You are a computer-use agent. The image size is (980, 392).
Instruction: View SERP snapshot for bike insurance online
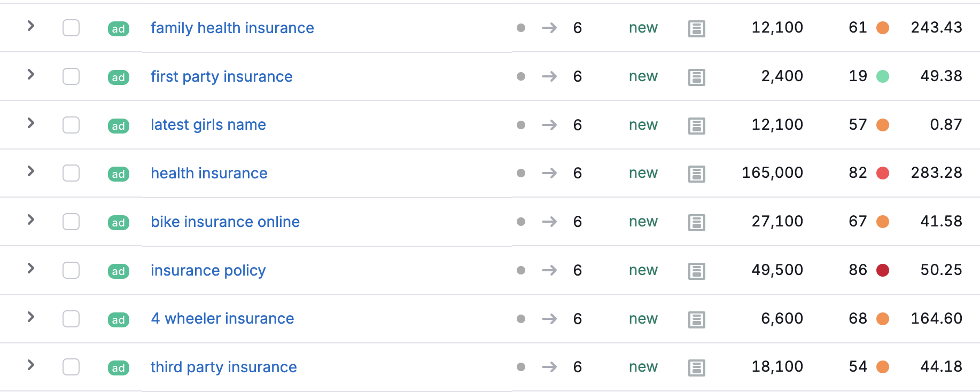(697, 222)
